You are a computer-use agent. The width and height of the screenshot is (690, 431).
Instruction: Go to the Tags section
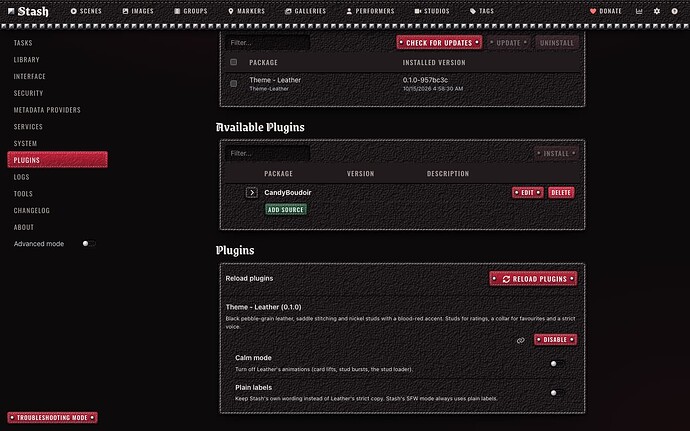pos(482,11)
